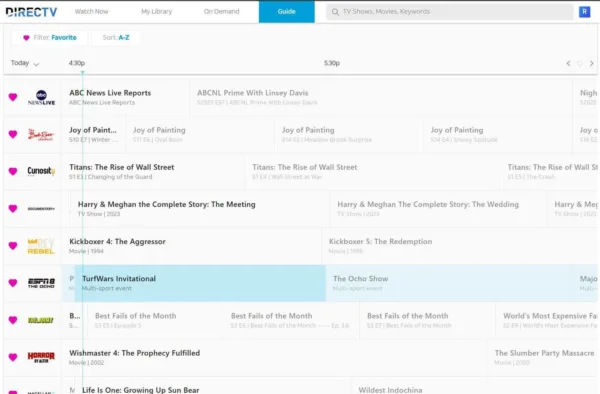Open the Sort: A-Z dropdown

pos(116,37)
